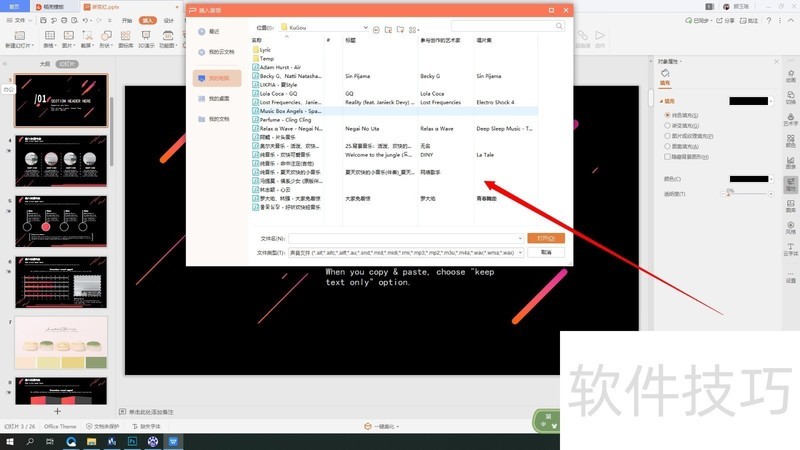Click the Print Preview icon in toolbar

(x=74, y=20)
